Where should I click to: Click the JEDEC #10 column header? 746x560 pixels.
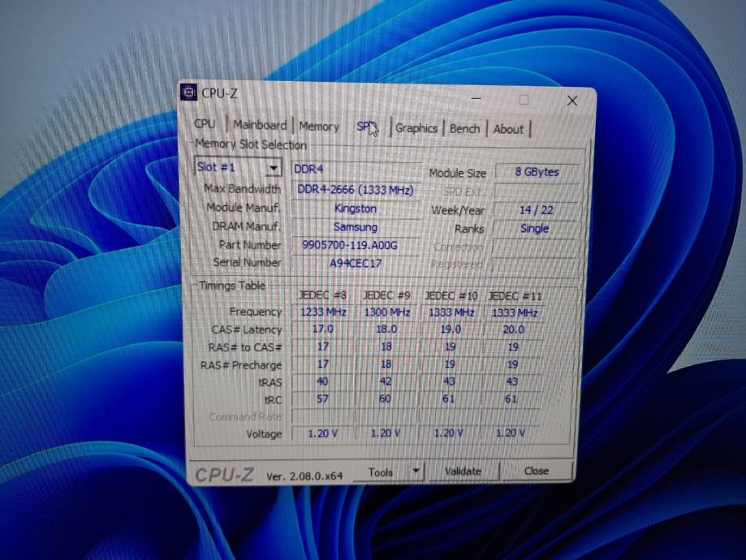[x=451, y=296]
